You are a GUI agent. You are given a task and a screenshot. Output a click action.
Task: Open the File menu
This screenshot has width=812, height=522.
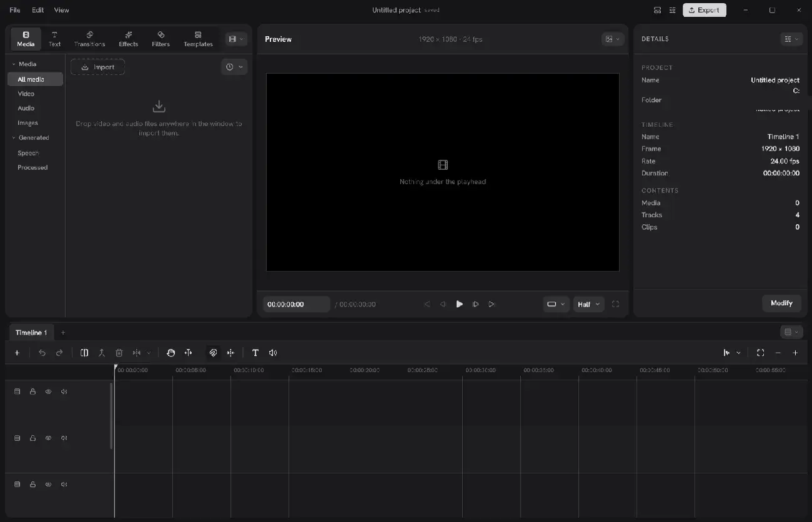(x=15, y=10)
